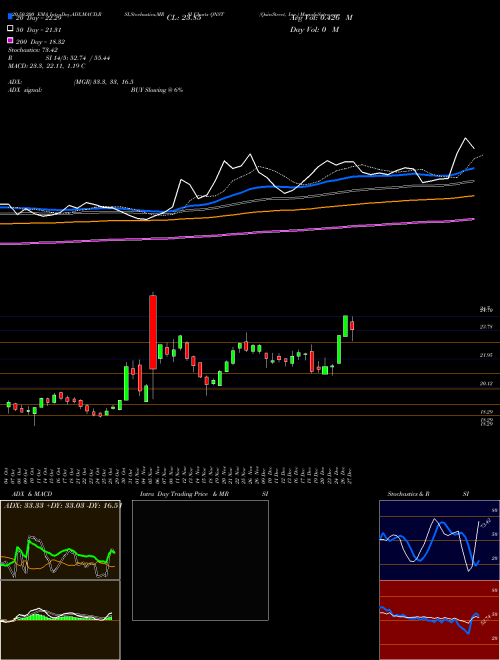Click the RSI 14/3 value '52.74 / 55.44'
Image resolution: width=500 pixels, height=660 pixels.
coord(91,58)
